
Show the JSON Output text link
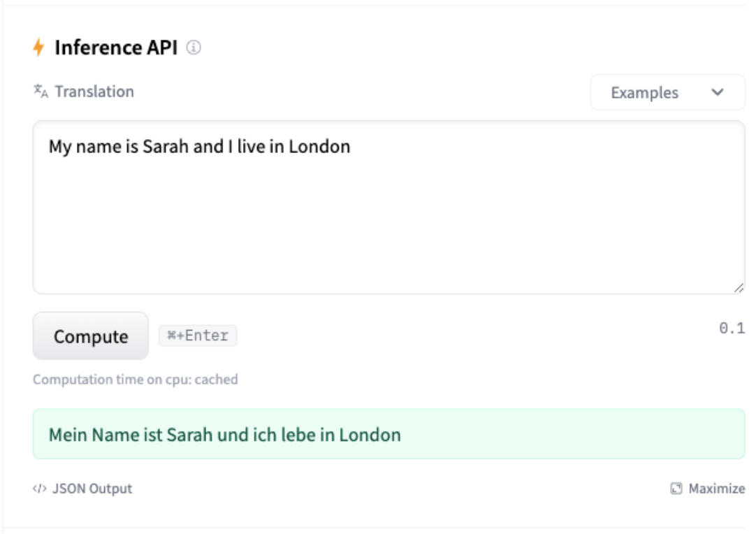coord(92,489)
